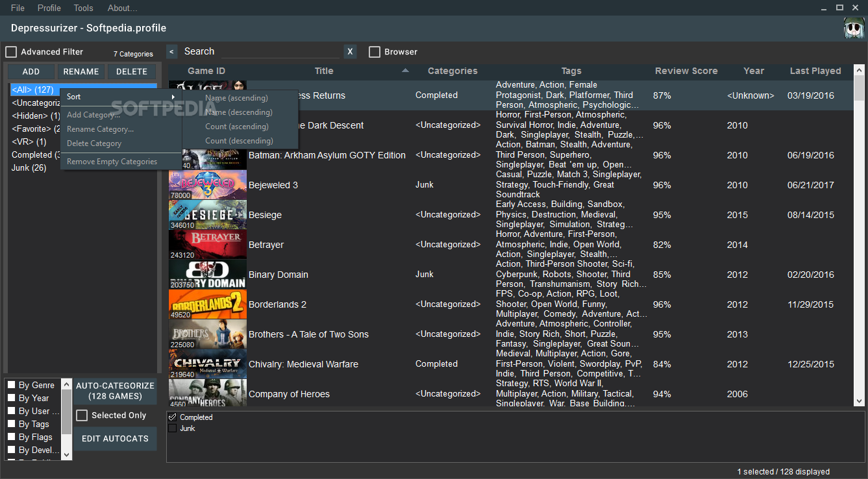Image resolution: width=868 pixels, height=479 pixels.
Task: Sort by the Year column header
Action: click(x=754, y=71)
